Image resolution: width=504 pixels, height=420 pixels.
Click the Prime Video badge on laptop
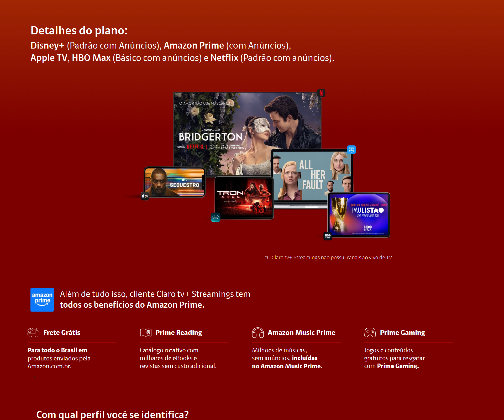pos(351,149)
